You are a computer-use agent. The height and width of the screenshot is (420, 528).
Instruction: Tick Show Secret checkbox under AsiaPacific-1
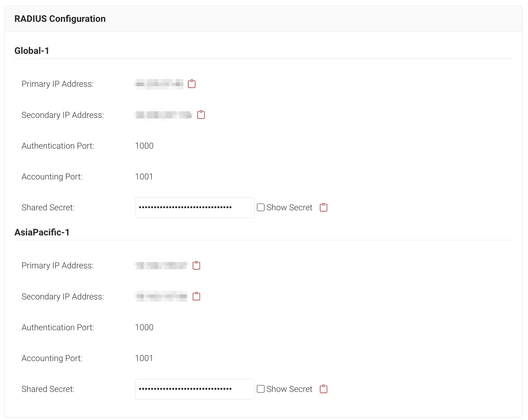pyautogui.click(x=261, y=389)
